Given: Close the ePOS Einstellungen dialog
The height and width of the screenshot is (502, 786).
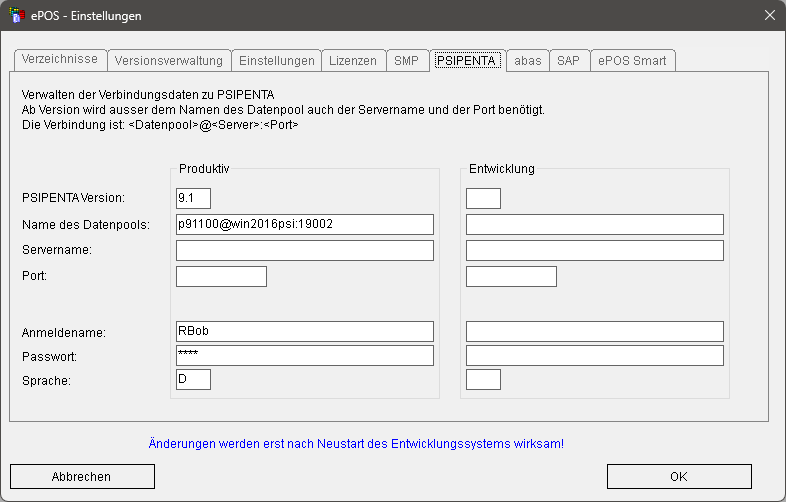Looking at the screenshot, I should tap(770, 15).
